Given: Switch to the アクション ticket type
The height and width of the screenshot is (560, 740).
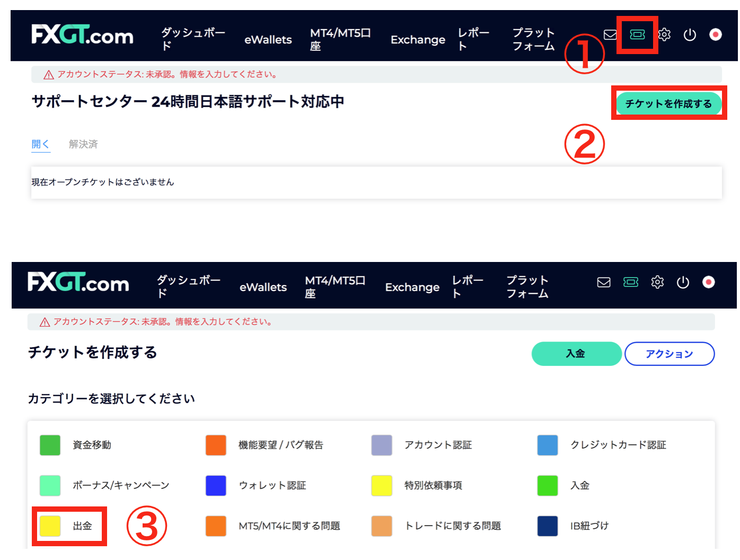Looking at the screenshot, I should (x=669, y=354).
